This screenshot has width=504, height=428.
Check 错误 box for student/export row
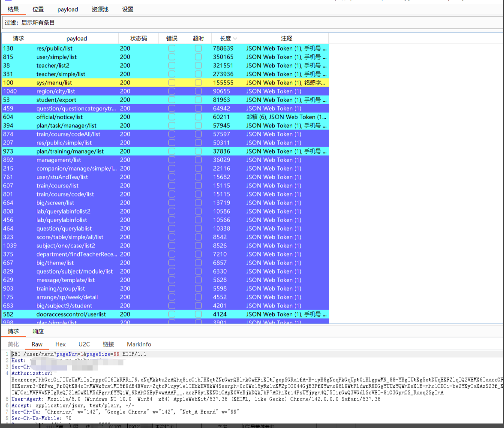[171, 99]
